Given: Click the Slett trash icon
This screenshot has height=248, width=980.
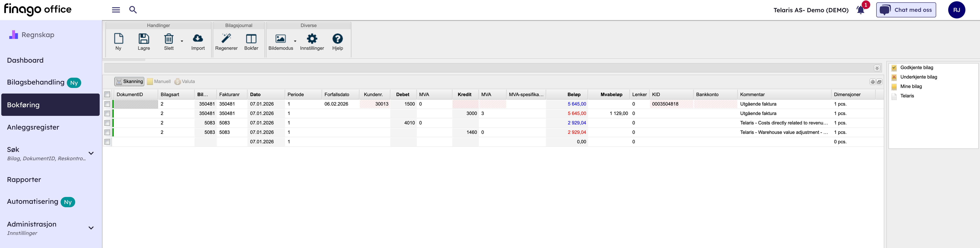Looking at the screenshot, I should pos(169,39).
